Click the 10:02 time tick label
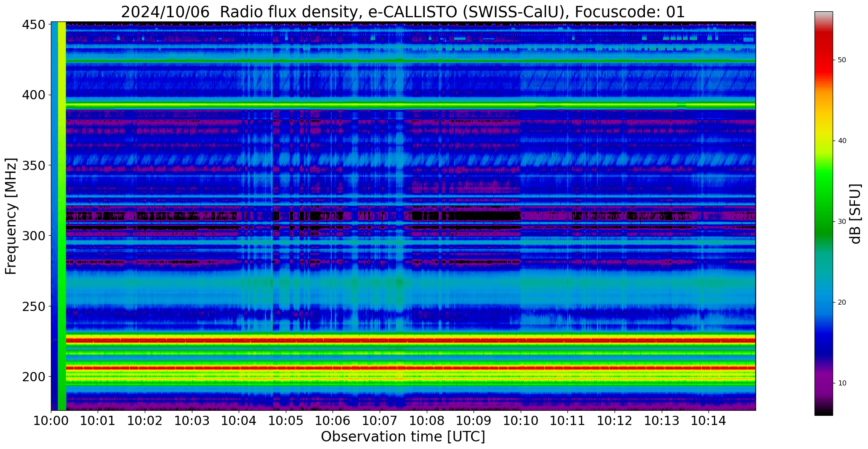The image size is (868, 449). 145,421
